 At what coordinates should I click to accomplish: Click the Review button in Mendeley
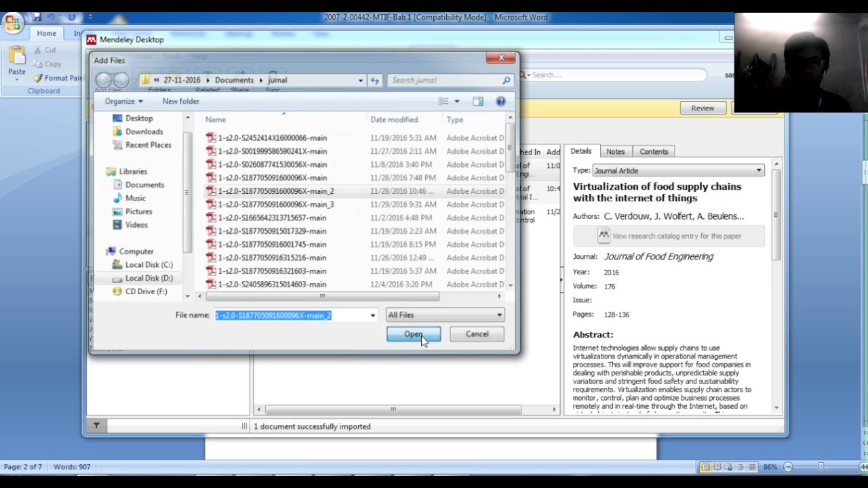(x=703, y=108)
